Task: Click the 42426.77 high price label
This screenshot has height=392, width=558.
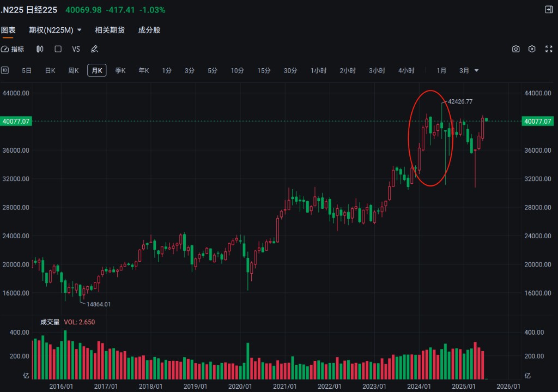Action: tap(460, 101)
